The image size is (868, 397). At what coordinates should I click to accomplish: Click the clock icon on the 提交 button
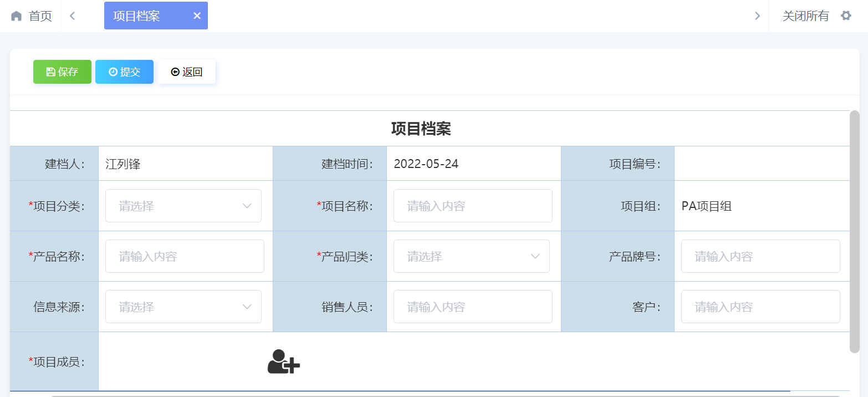(x=113, y=72)
